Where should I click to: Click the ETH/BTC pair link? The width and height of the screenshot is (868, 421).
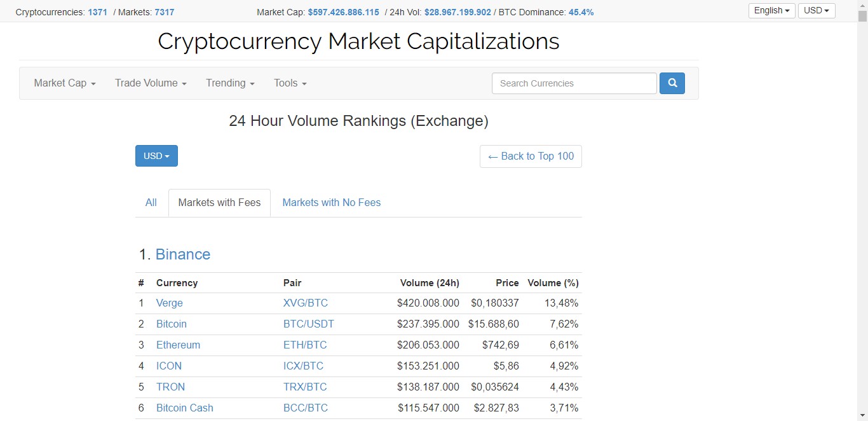(x=305, y=345)
